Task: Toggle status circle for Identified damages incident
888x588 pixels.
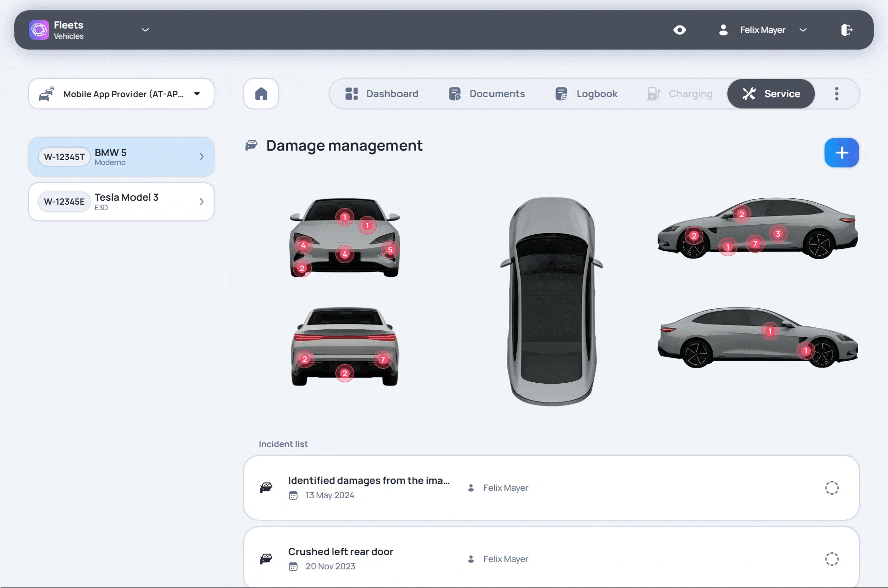Action: (832, 488)
